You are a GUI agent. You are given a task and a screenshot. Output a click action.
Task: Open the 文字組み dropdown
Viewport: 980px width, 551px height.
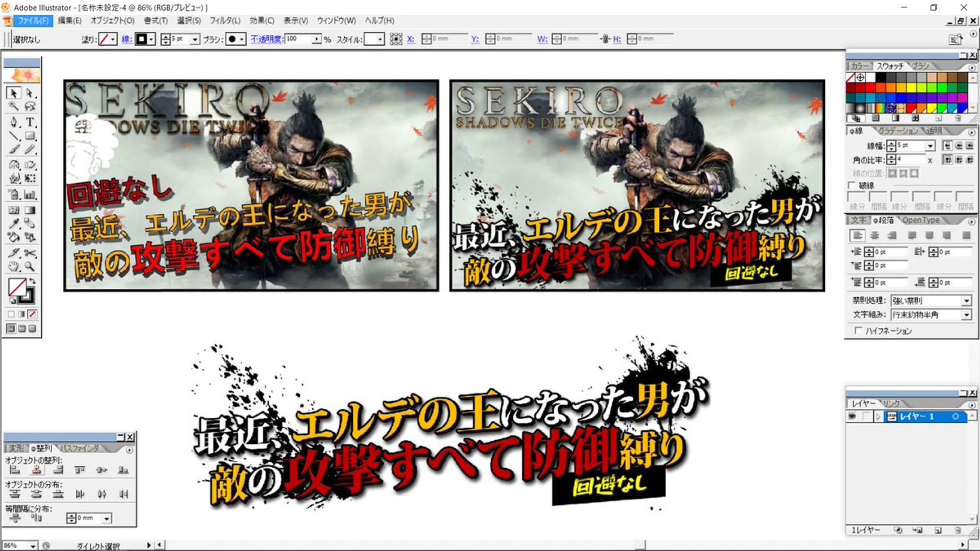click(966, 315)
